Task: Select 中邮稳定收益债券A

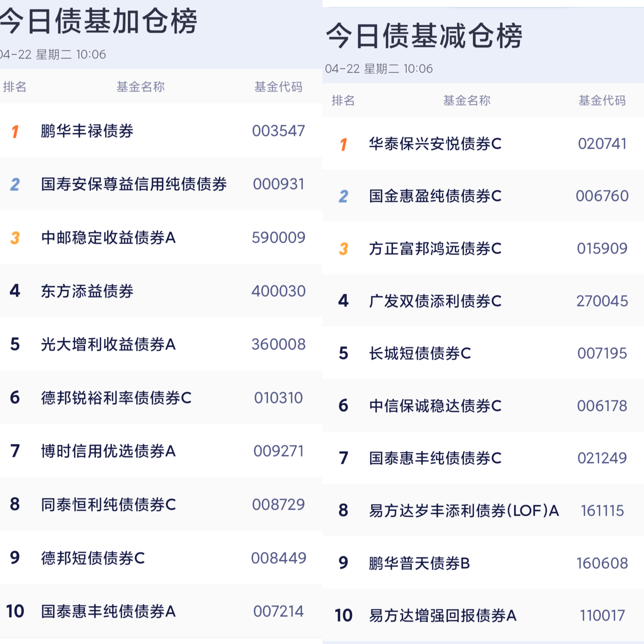Action: pos(108,238)
